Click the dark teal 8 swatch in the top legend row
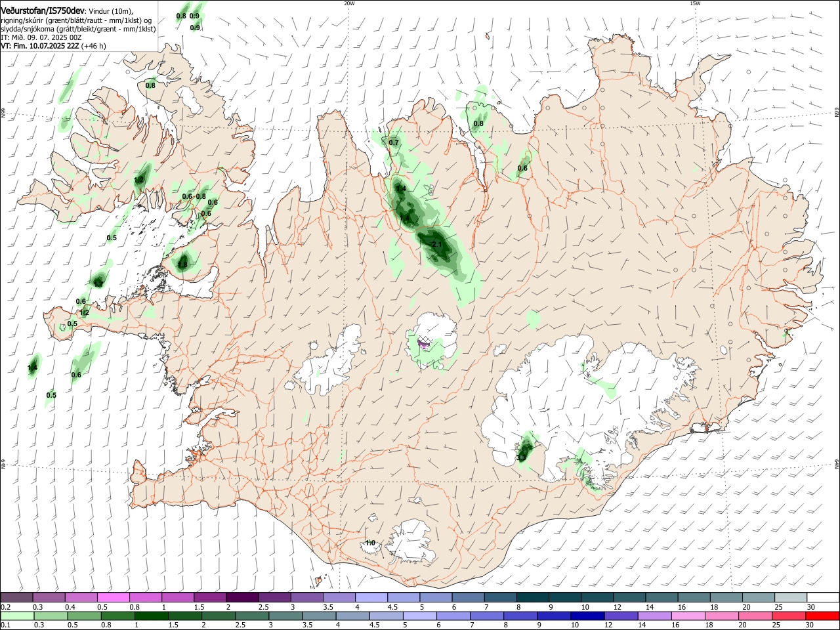Viewport: 840px width, 630px height. (x=532, y=598)
